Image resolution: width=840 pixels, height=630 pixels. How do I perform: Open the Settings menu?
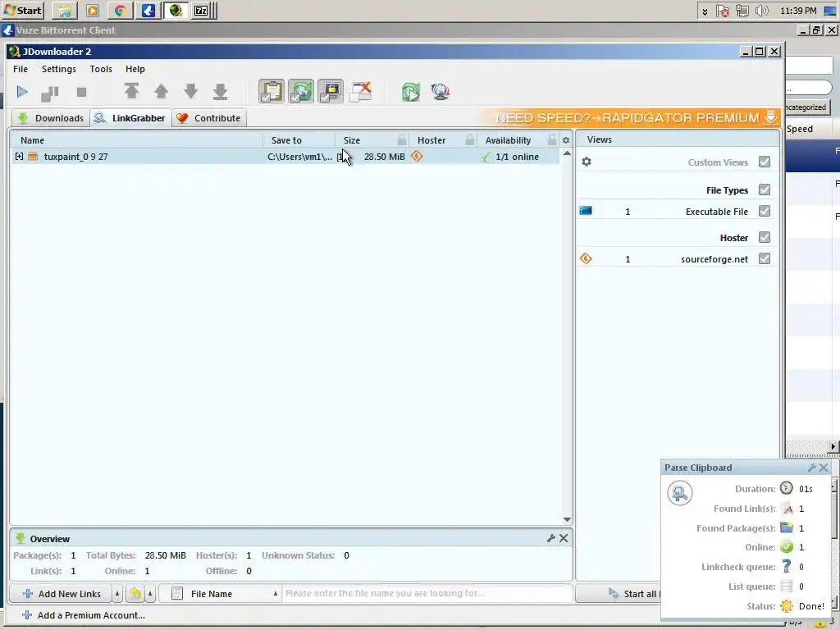(59, 69)
